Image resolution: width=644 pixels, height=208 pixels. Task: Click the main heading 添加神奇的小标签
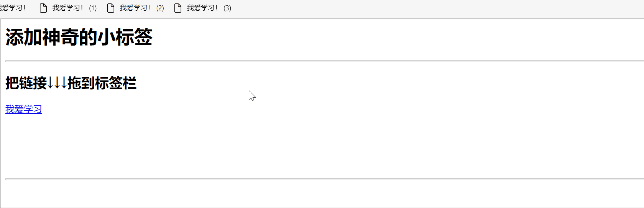point(79,37)
